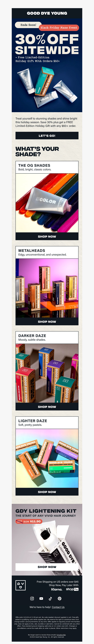This screenshot has height=644, width=94.
Task: Click the Good Dye Young header logo
Action: pyautogui.click(x=47, y=13)
